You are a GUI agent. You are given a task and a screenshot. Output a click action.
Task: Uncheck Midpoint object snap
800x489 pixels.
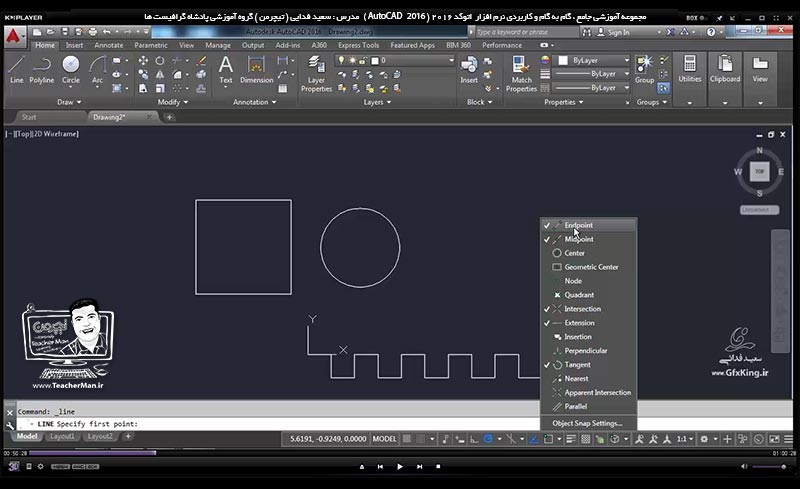click(x=588, y=239)
